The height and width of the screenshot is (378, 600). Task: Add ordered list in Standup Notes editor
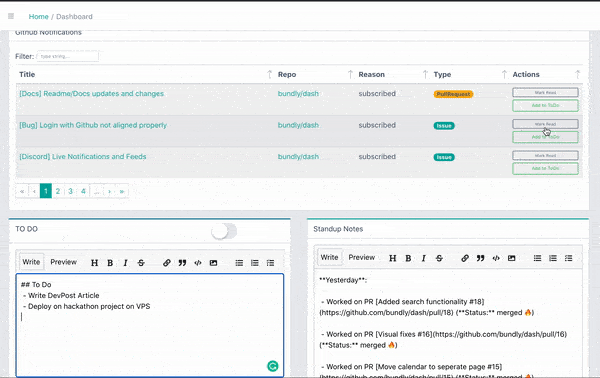(x=553, y=258)
